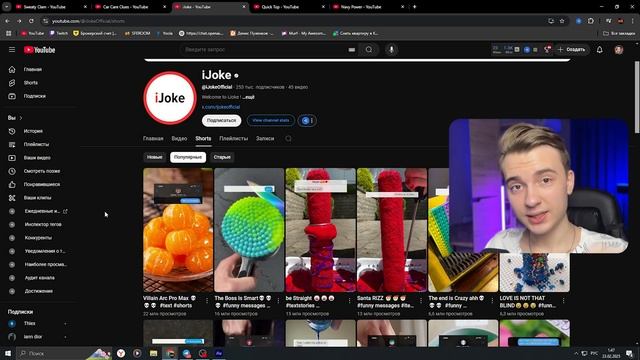
Task: Open options menu for The end is Crazy short
Action: pyautogui.click(x=492, y=300)
